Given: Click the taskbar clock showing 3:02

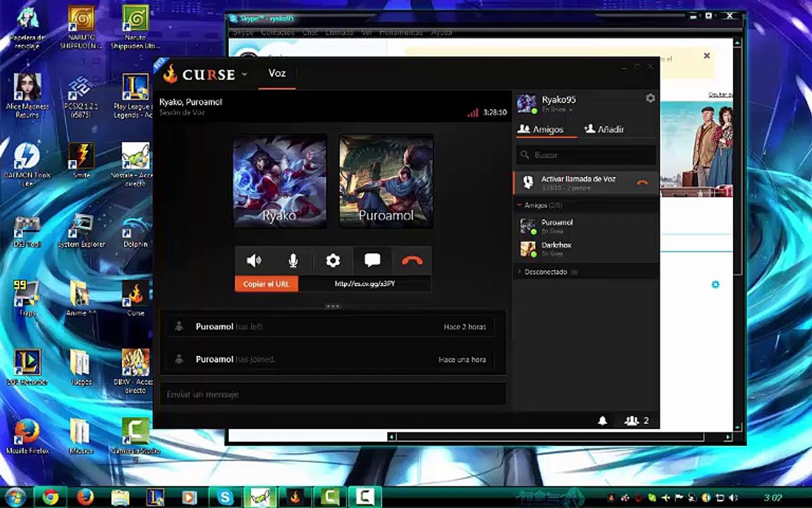Looking at the screenshot, I should click(773, 497).
